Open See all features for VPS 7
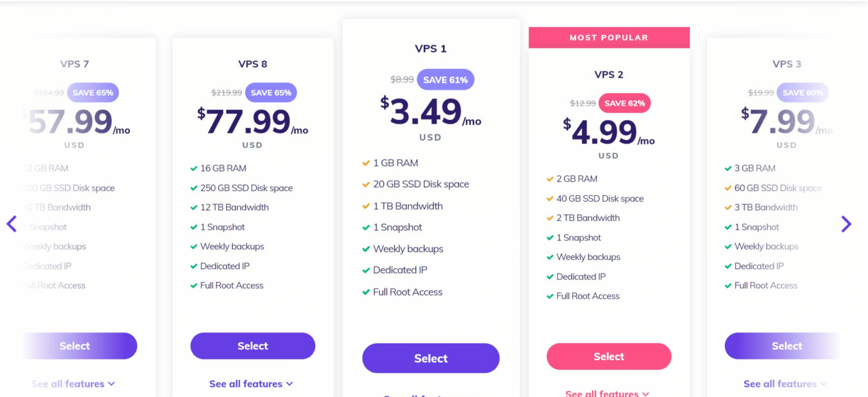The width and height of the screenshot is (868, 397). (73, 383)
